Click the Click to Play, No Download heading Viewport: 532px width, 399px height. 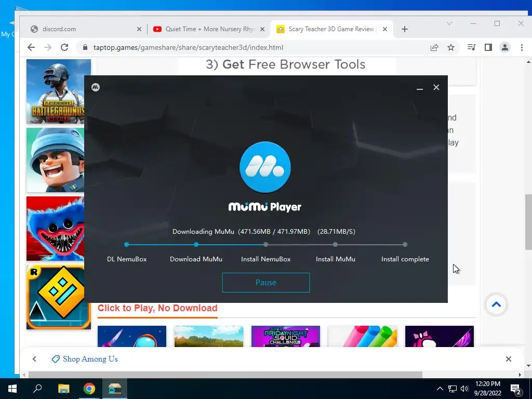(x=157, y=308)
